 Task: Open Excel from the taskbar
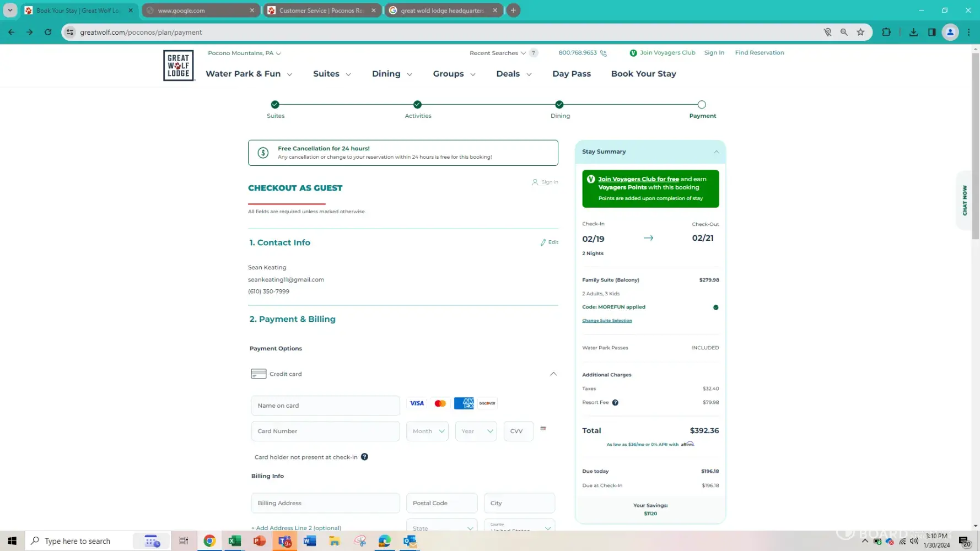[234, 541]
